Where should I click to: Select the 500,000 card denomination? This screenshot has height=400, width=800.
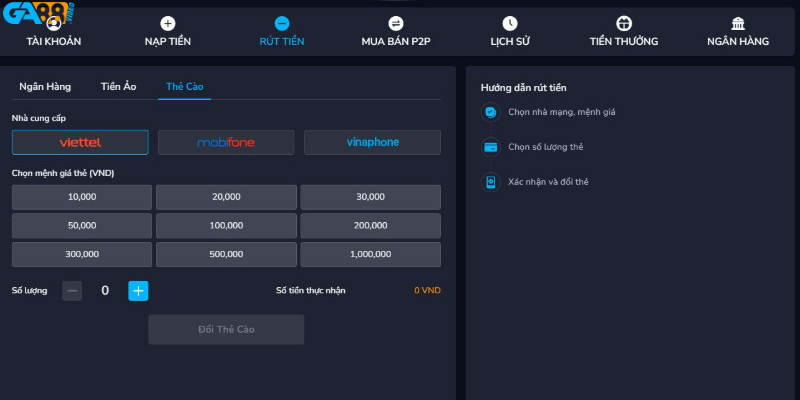(x=226, y=254)
